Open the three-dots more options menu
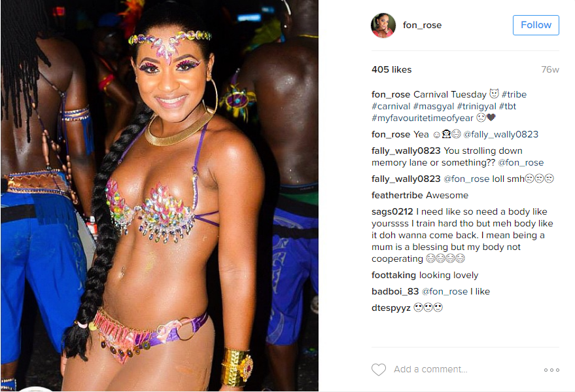This screenshot has height=392, width=575. [x=551, y=370]
